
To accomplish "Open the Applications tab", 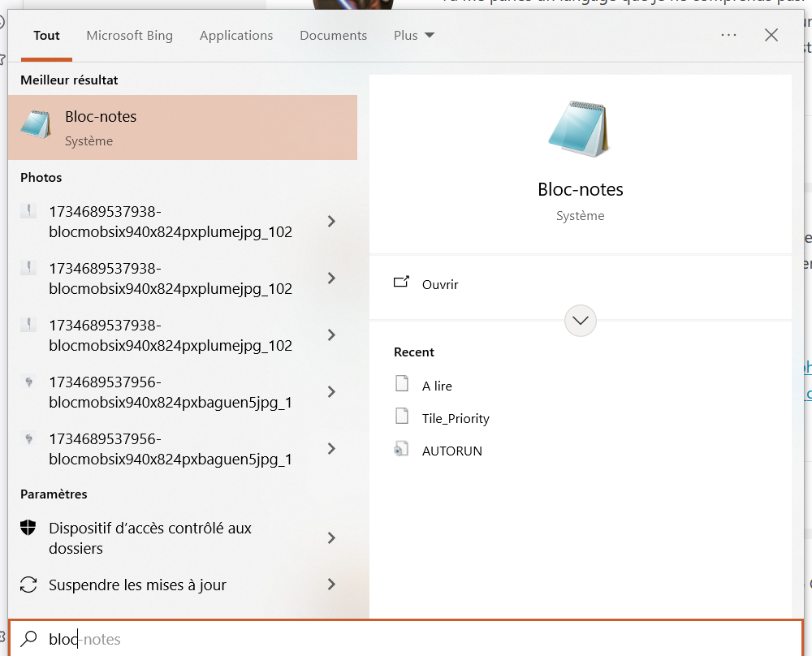I will [x=236, y=36].
